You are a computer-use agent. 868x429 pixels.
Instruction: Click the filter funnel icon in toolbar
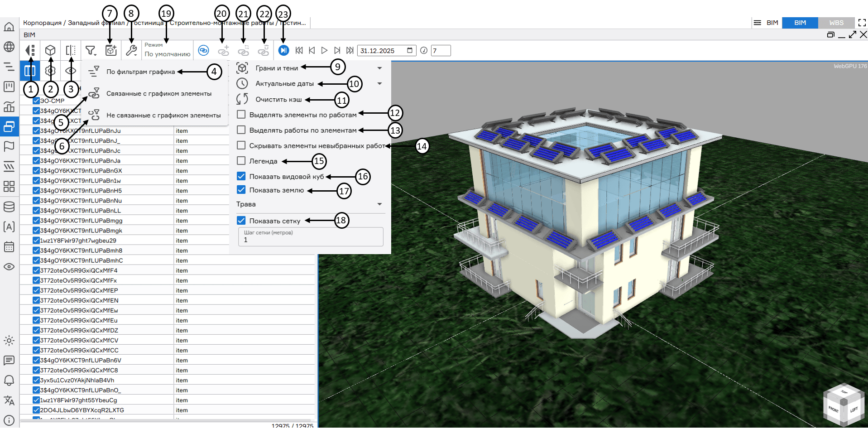tap(91, 50)
